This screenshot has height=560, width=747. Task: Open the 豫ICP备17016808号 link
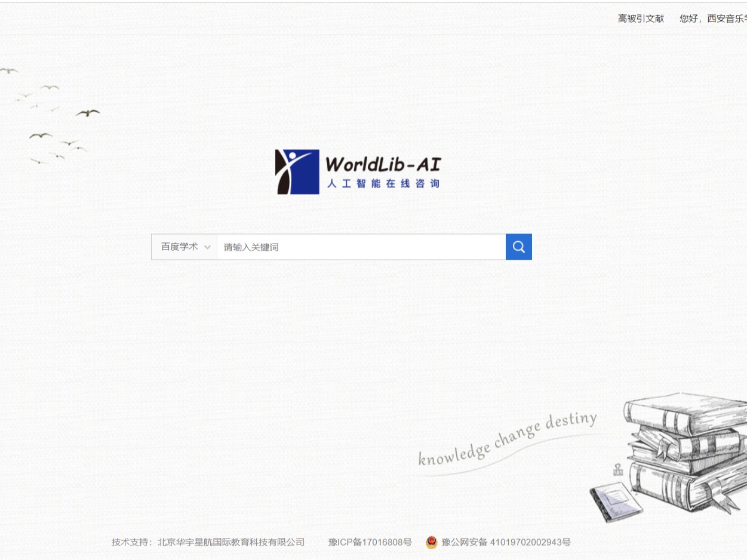370,542
